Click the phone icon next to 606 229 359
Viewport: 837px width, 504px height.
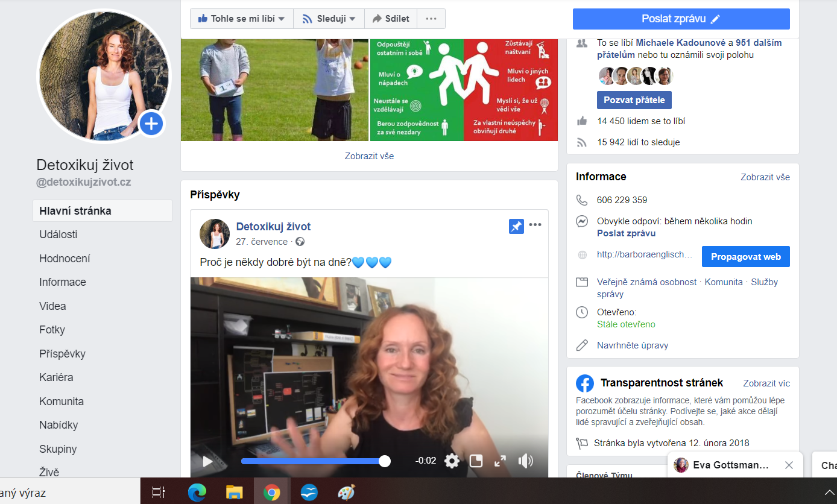(x=582, y=200)
